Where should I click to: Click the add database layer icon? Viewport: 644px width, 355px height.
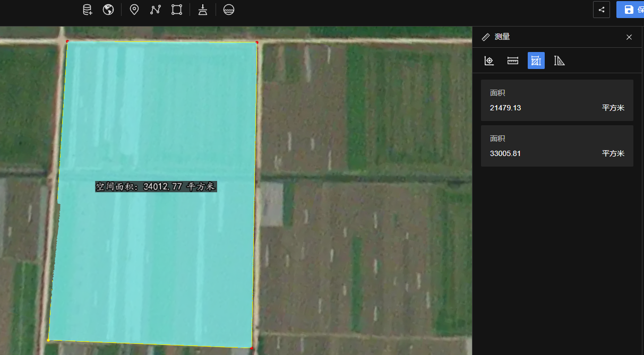tap(88, 10)
